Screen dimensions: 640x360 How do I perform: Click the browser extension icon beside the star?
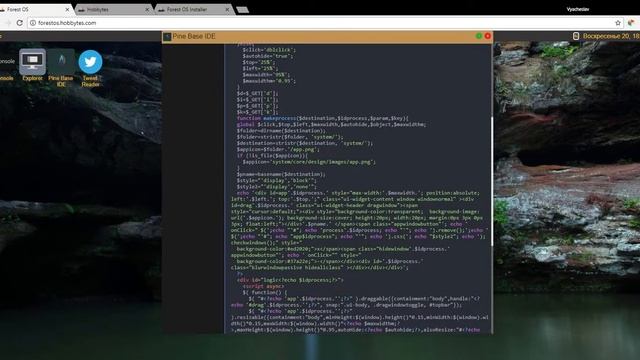631,23
